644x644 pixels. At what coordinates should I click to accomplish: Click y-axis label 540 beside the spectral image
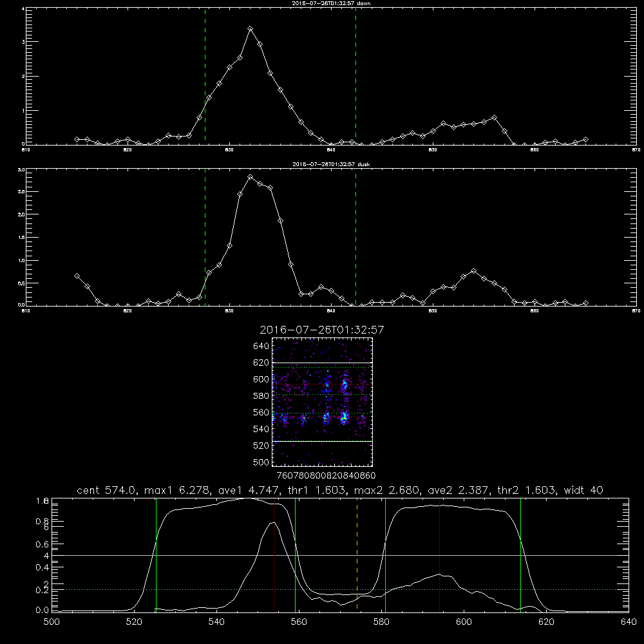[261, 429]
